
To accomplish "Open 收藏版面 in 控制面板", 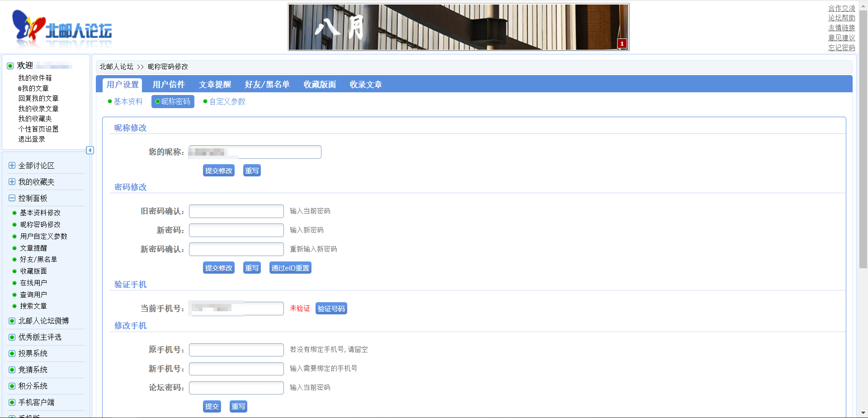I will 33,271.
